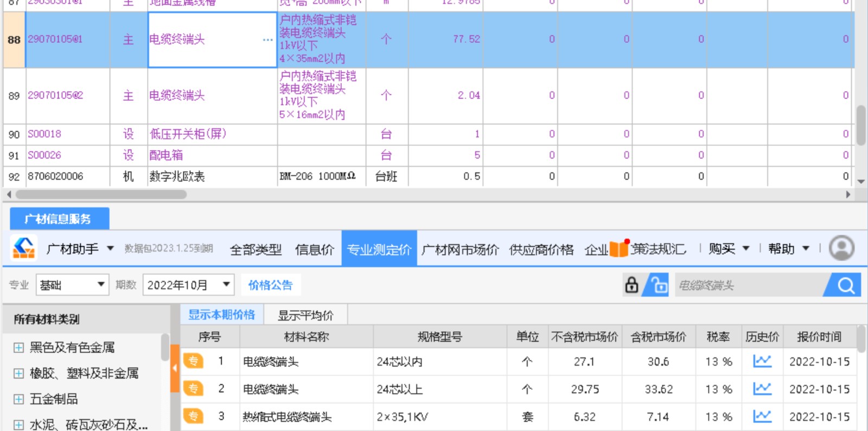The width and height of the screenshot is (868, 431).
Task: Open the 广材信息服务 tab
Action: tap(59, 219)
